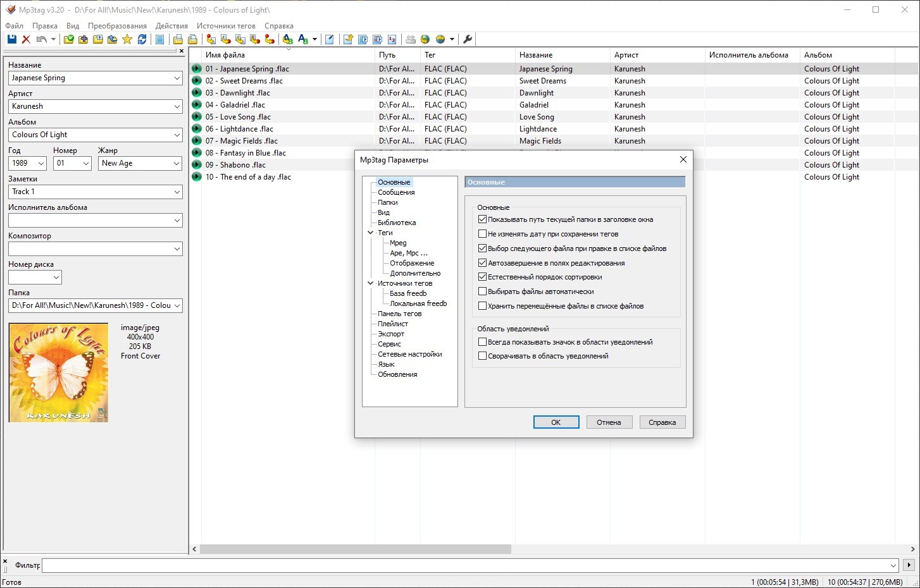Click horizontal scrollbar thumb under file list
This screenshot has width=920, height=588.
pyautogui.click(x=356, y=549)
